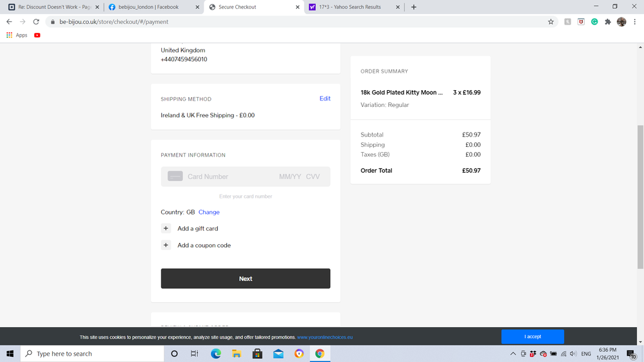Open the Chrome extensions puzzle icon
Image resolution: width=644 pixels, height=362 pixels.
point(607,21)
